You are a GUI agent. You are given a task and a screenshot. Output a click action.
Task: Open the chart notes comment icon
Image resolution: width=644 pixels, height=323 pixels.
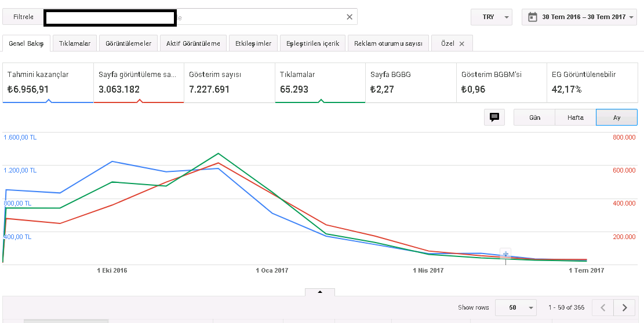click(494, 118)
